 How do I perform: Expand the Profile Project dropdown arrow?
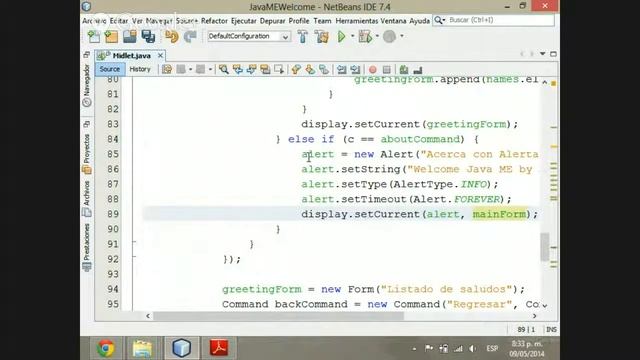(x=402, y=36)
